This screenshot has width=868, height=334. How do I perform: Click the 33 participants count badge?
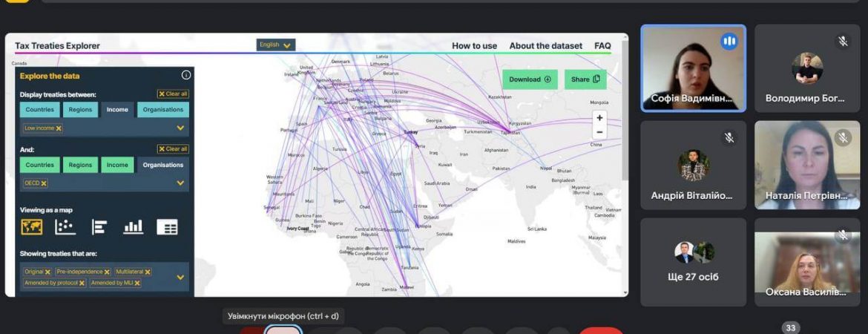791,328
